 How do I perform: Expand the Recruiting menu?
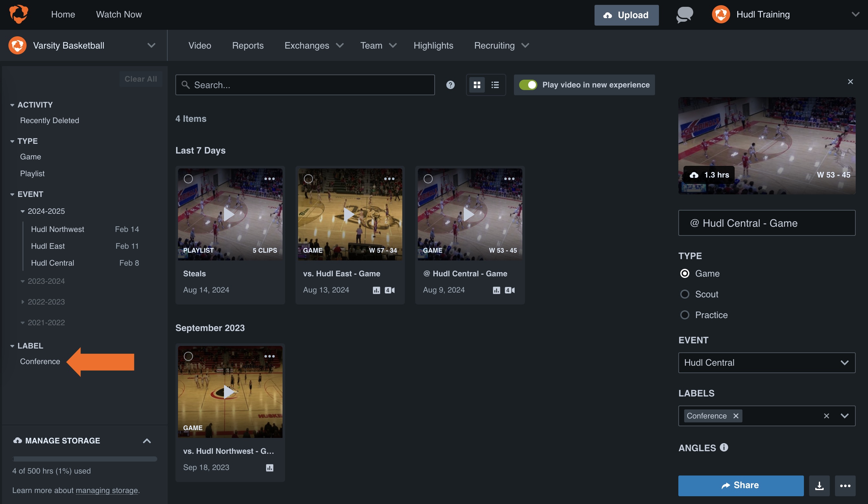coord(501,45)
